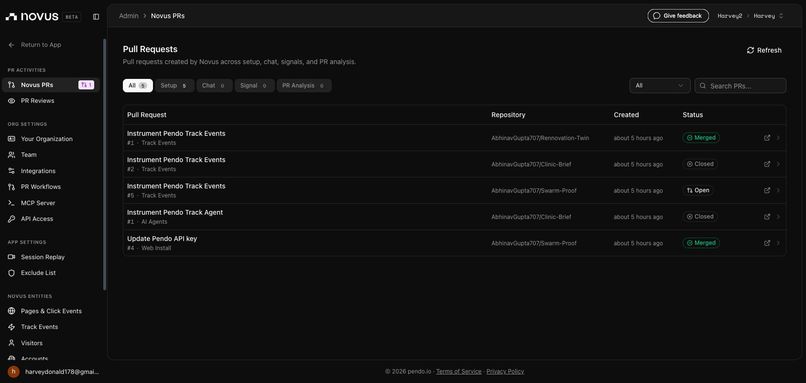Open the Session Replay sidebar item
806x383 pixels.
click(x=50, y=257)
